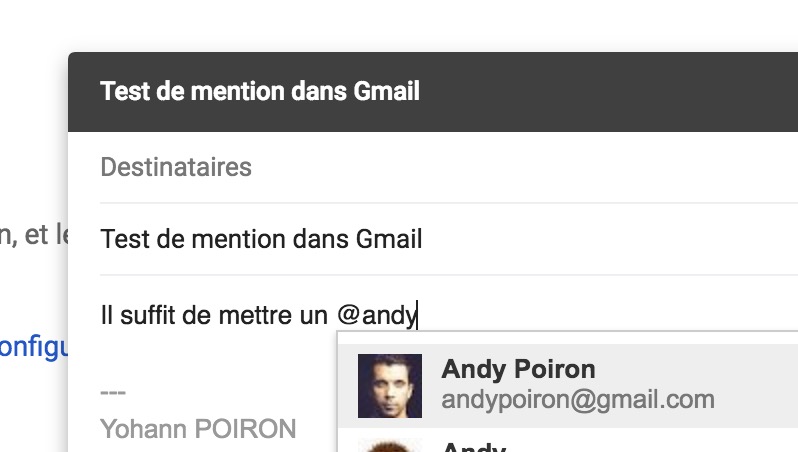
Task: Focus the Destinataires recipients field
Action: 176,167
